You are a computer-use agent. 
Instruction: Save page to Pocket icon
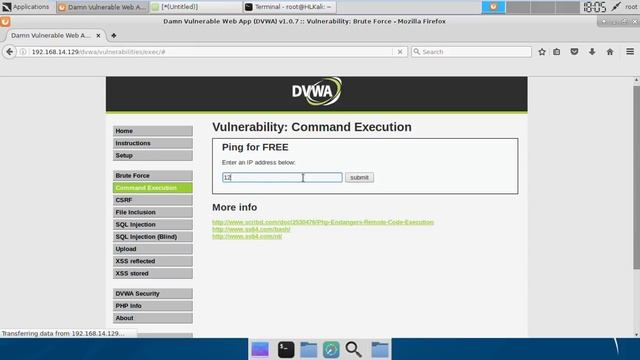pos(574,52)
